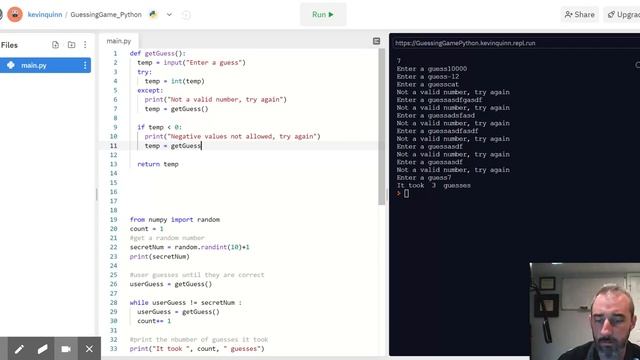Add a new file in Files panel

click(x=56, y=45)
